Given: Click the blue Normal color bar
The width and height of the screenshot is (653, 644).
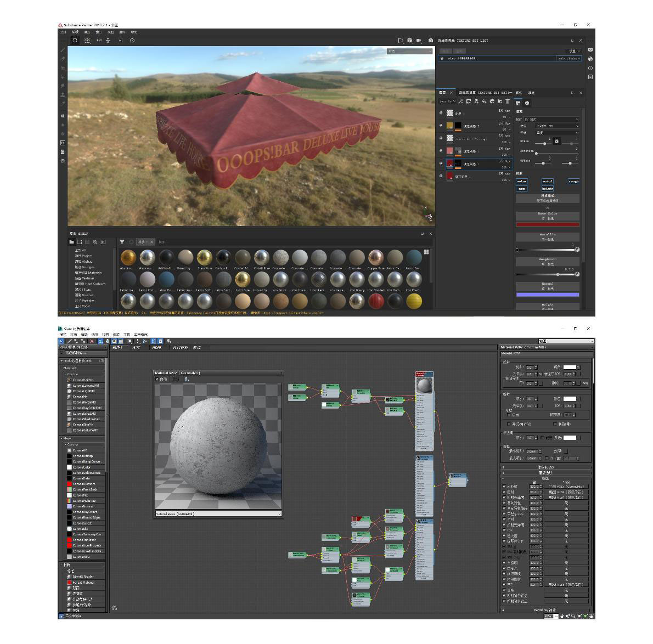Looking at the screenshot, I should click(x=547, y=295).
